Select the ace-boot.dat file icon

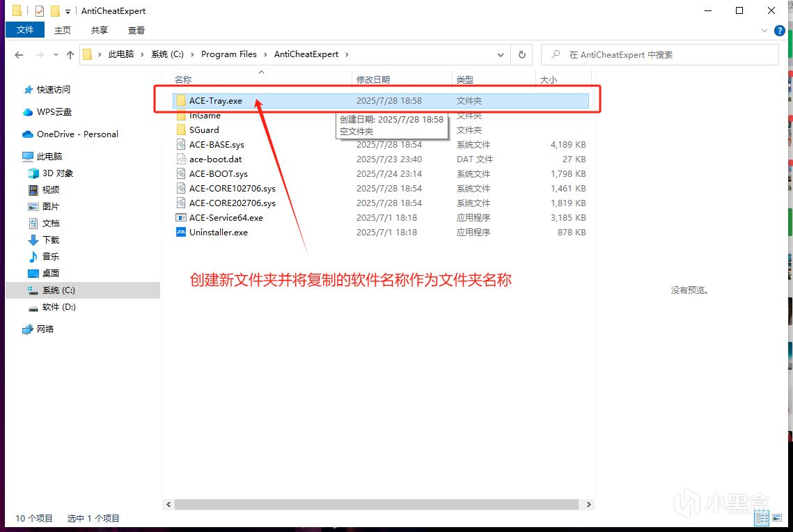coord(181,159)
